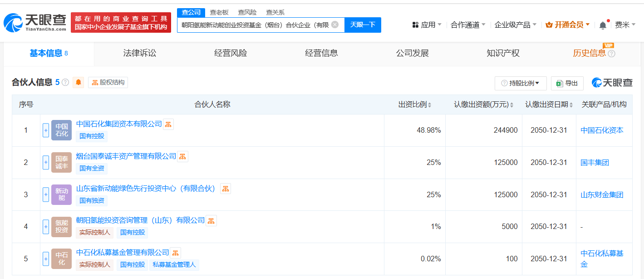Sort by 认缴出资日期 column arrows

570,105
